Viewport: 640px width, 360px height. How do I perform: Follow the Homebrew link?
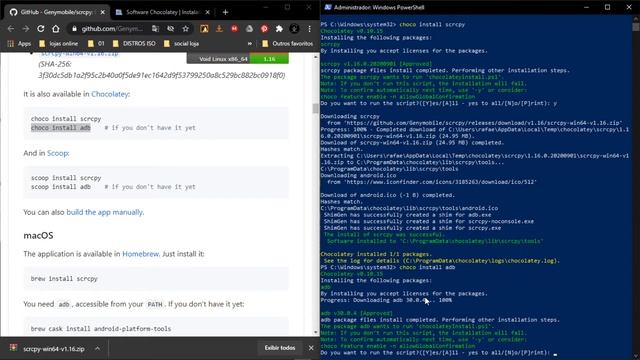point(140,254)
